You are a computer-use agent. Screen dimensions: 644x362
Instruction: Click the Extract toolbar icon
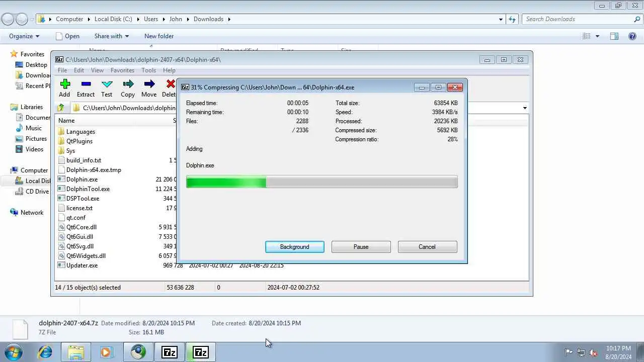click(x=86, y=84)
